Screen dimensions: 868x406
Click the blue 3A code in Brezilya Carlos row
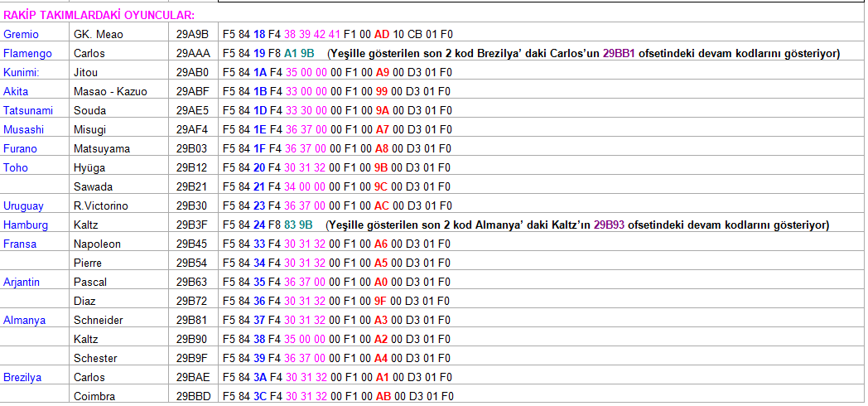point(260,377)
